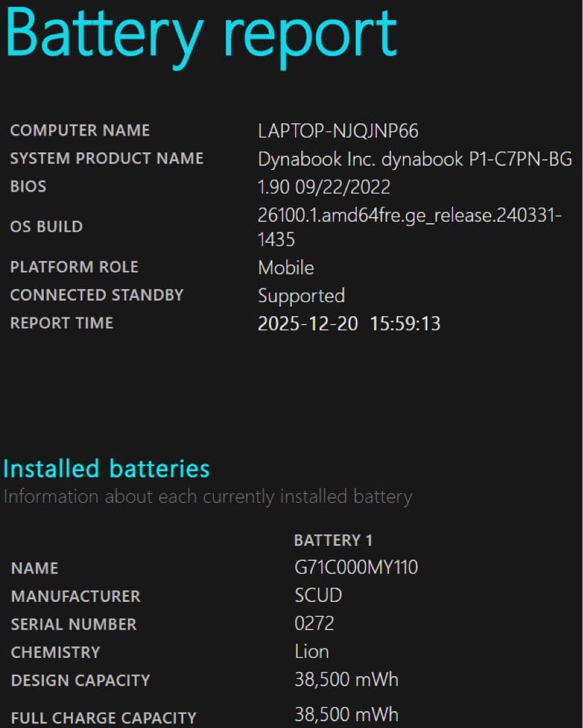
Task: Select the G71C000MY110 battery name
Action: pos(356,568)
